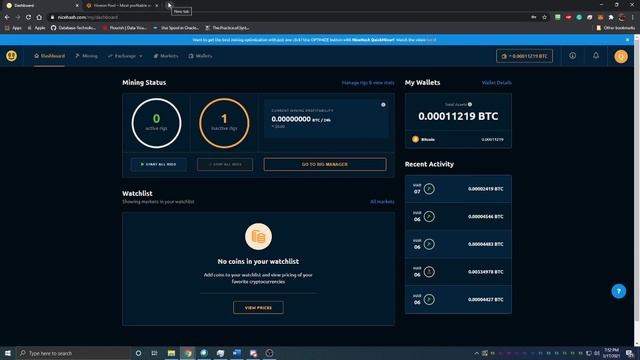Viewport: 640px width, 360px height.
Task: Open the Other bookmarks folder
Action: pyautogui.click(x=616, y=28)
